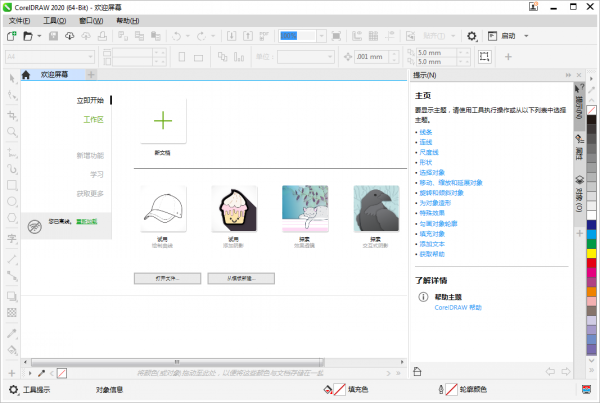Click the redo arrow icon
Viewport: 600px width, 403px height.
click(201, 36)
